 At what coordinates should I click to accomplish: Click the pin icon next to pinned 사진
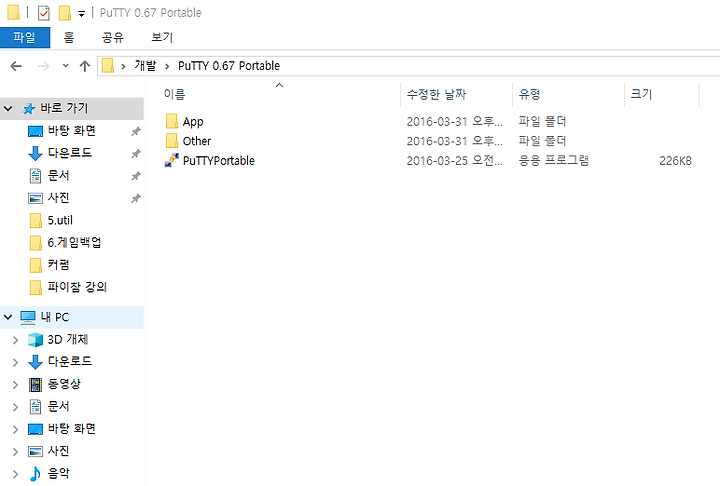pos(135,198)
